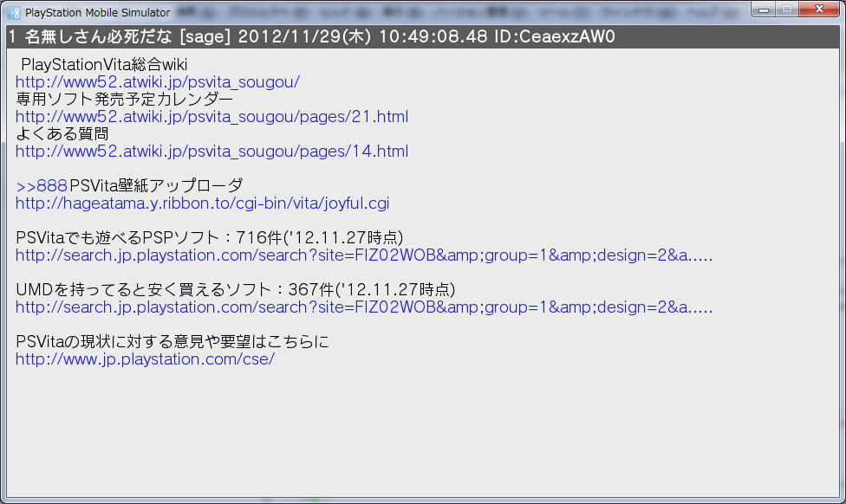Viewport: 846px width, 504px height.
Task: Click the 'UMDを持ってると安く買えるソフト：367件' line
Action: coord(235,290)
